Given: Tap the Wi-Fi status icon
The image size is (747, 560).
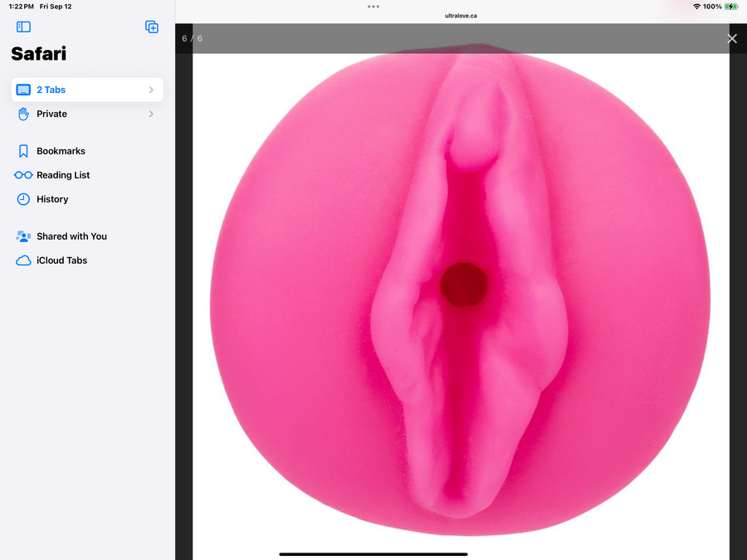Looking at the screenshot, I should pos(696,7).
